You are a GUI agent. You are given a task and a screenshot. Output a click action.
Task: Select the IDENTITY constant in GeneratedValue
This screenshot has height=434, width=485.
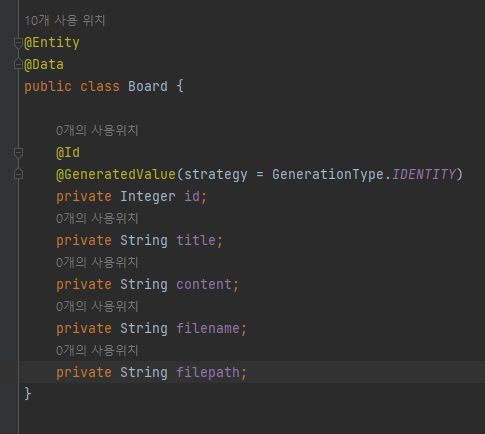tap(423, 174)
